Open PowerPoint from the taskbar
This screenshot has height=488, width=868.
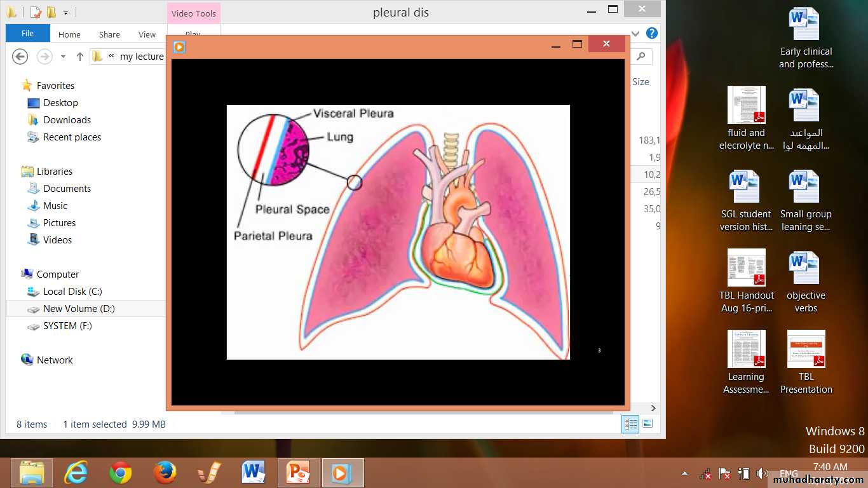(x=297, y=473)
